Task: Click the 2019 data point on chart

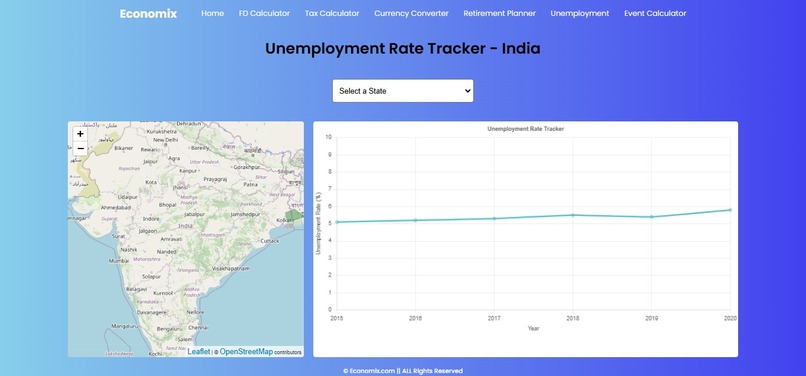Action: [651, 217]
